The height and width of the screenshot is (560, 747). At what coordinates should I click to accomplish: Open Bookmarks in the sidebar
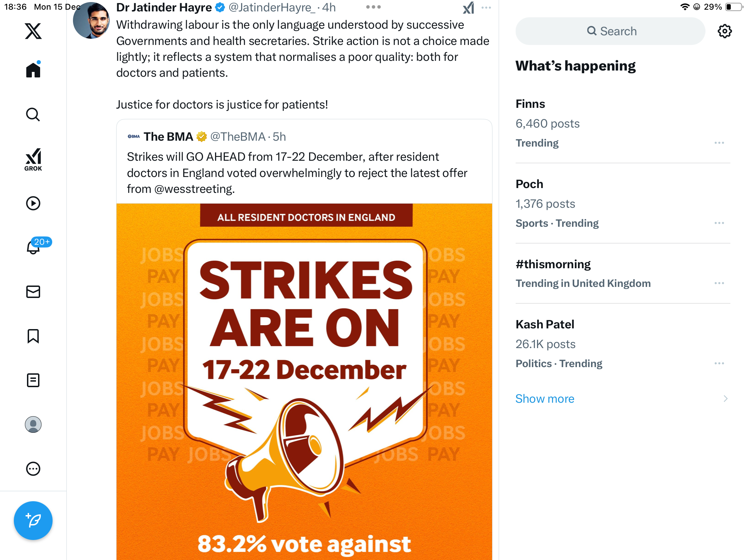click(33, 336)
